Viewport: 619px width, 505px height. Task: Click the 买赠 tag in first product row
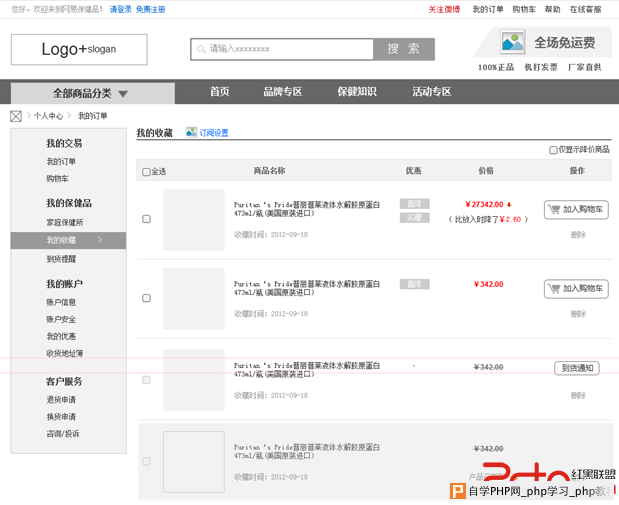tap(415, 218)
